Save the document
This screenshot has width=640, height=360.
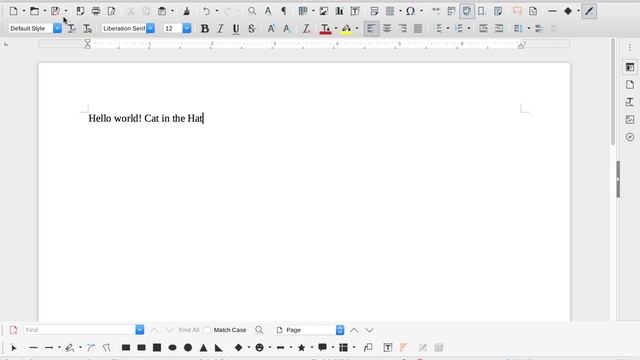[55, 11]
